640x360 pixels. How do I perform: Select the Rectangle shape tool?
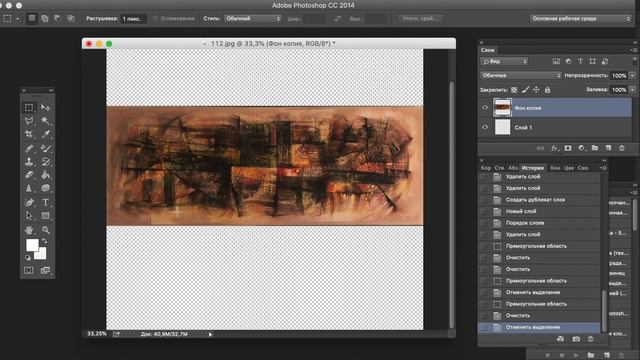[x=46, y=216]
